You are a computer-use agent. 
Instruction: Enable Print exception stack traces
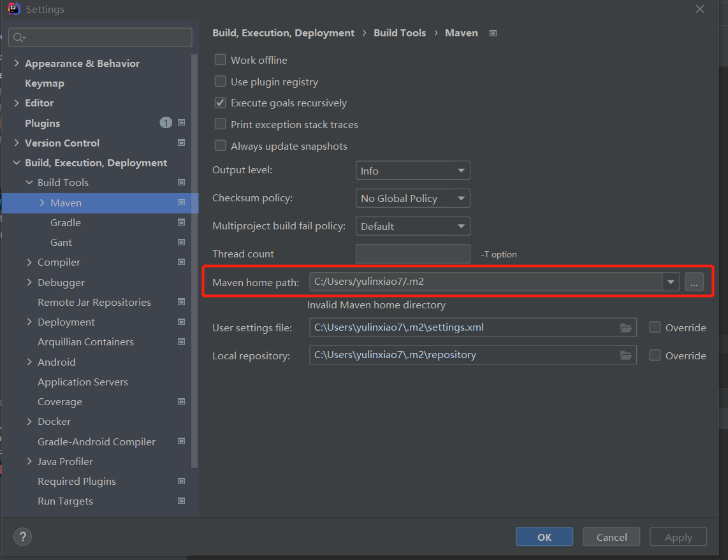point(220,124)
